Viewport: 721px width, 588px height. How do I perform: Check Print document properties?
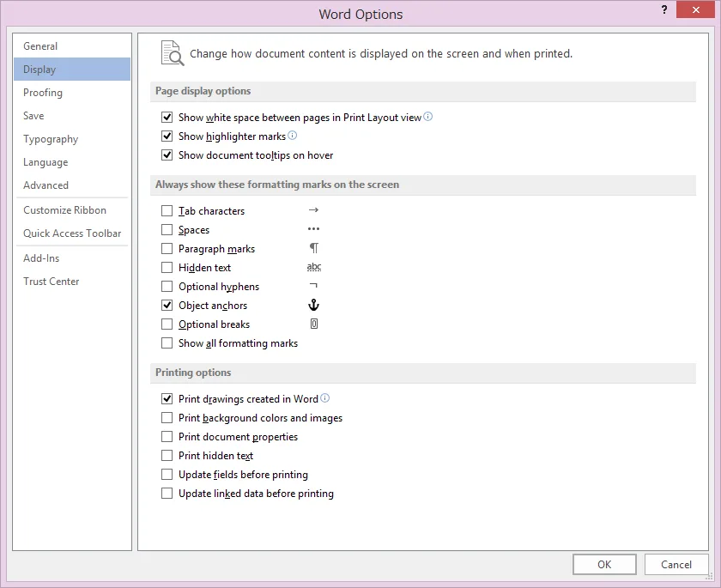(167, 436)
